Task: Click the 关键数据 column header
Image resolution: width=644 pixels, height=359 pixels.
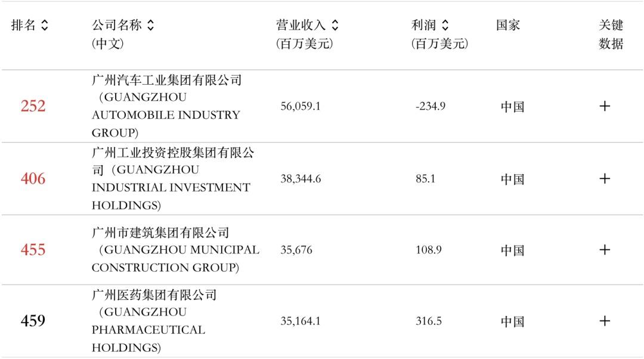Action: click(x=611, y=35)
